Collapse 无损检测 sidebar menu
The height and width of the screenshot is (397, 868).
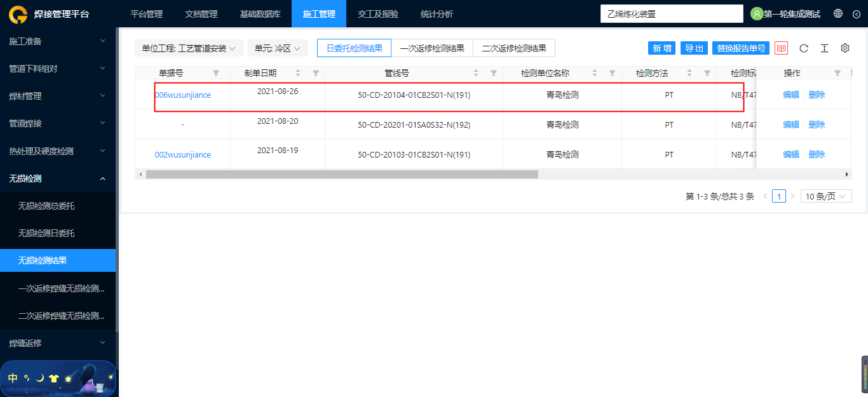click(x=58, y=178)
